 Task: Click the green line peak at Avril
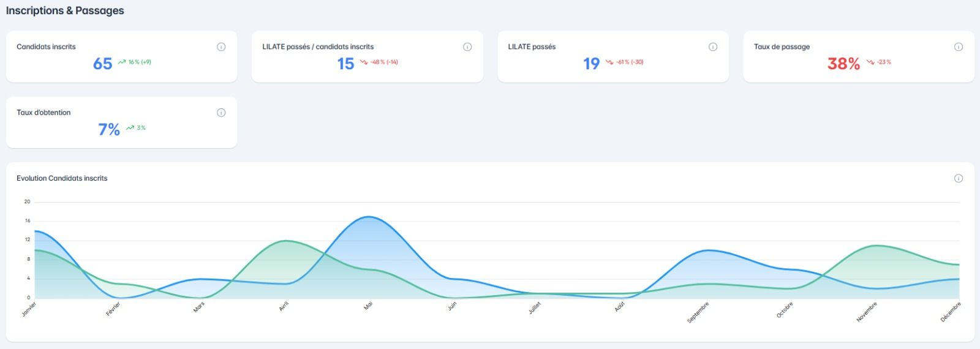coord(285,241)
